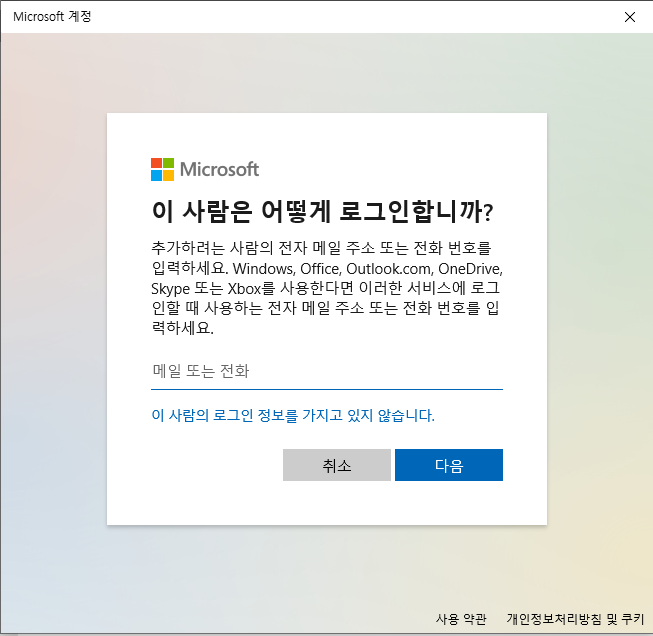Viewport: 653px width, 636px height.
Task: Click the 'Microsoft 계정' window title
Action: (x=52, y=17)
